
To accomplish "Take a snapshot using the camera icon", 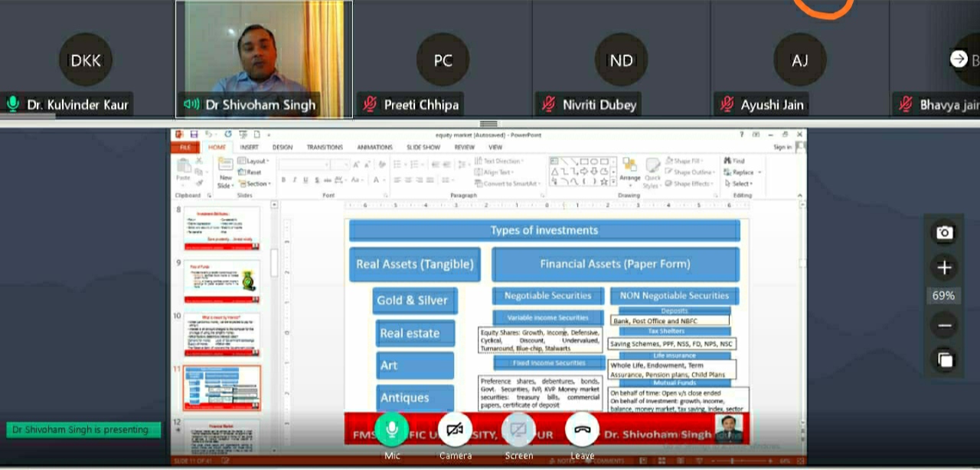I will point(944,233).
